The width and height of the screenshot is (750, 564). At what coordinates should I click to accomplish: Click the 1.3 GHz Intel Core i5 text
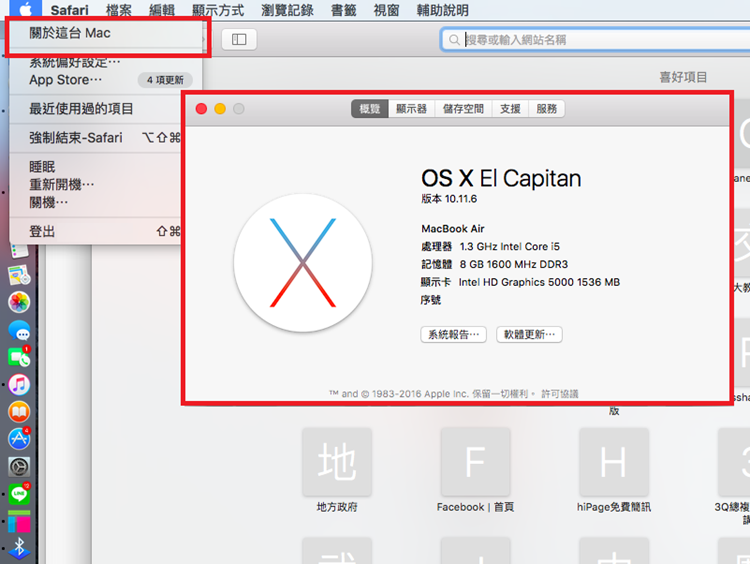(509, 246)
